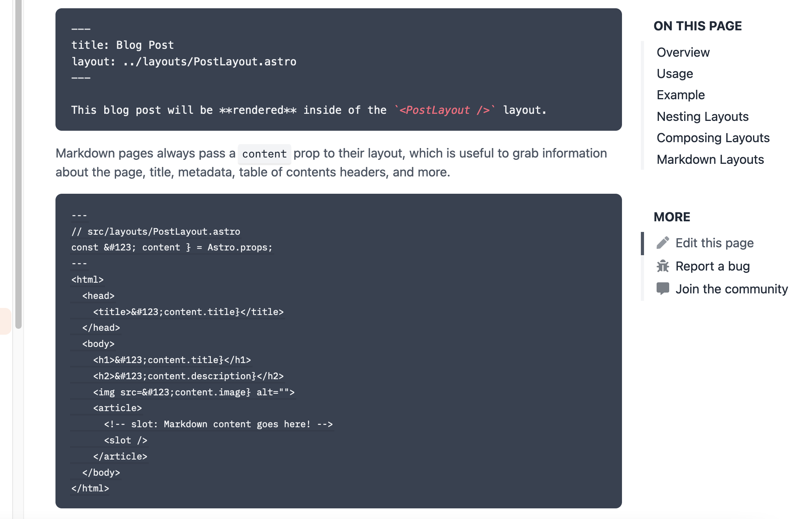Go to the Nesting Layouts section

tap(702, 116)
